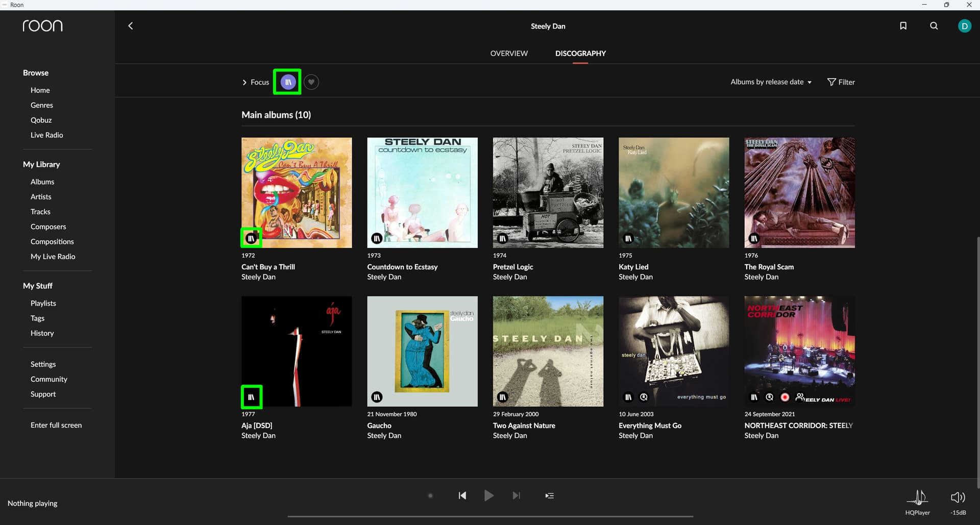This screenshot has width=980, height=525.
Task: Open the bookmarks icon
Action: [x=903, y=26]
